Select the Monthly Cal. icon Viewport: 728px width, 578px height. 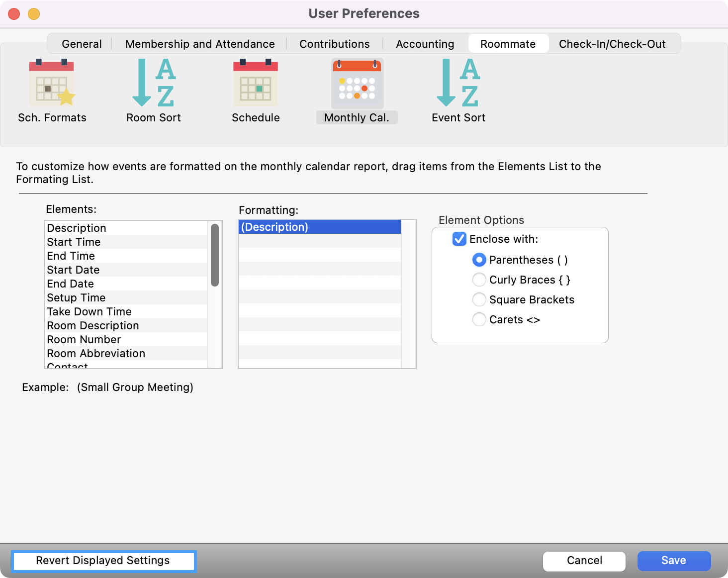coord(357,84)
